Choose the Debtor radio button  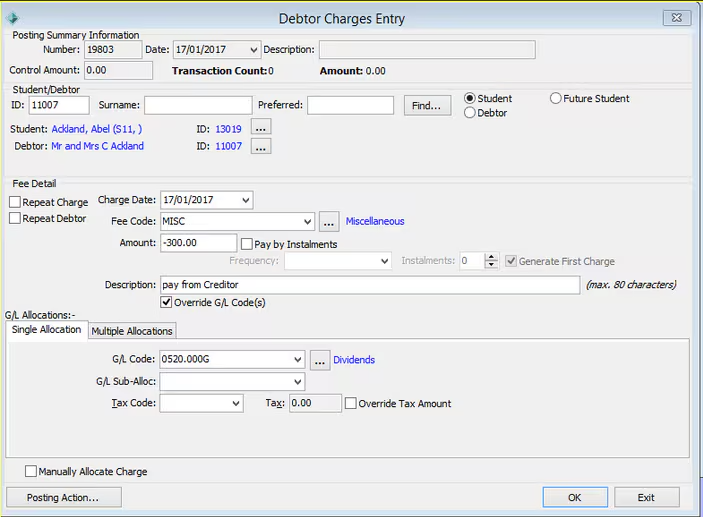pos(470,113)
